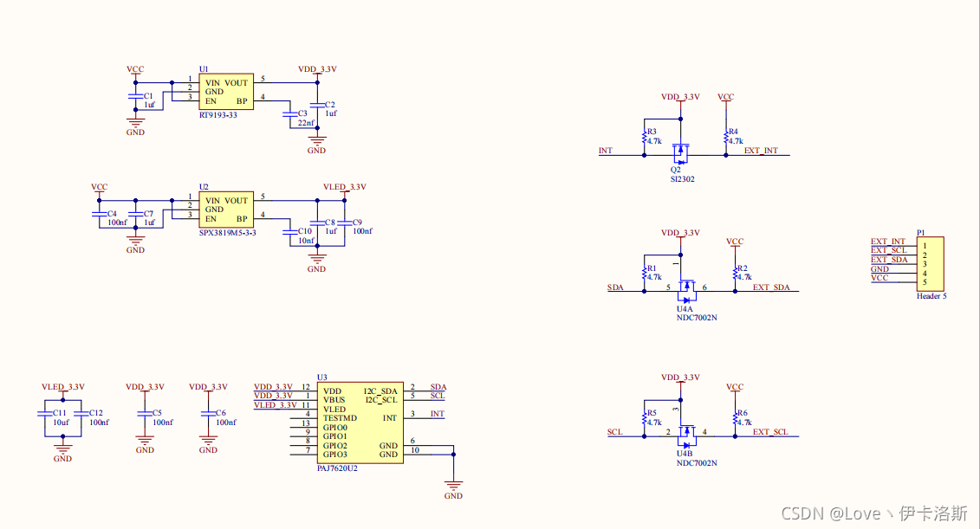Click the "TESTMD" pin name on U3

pyautogui.click(x=340, y=418)
